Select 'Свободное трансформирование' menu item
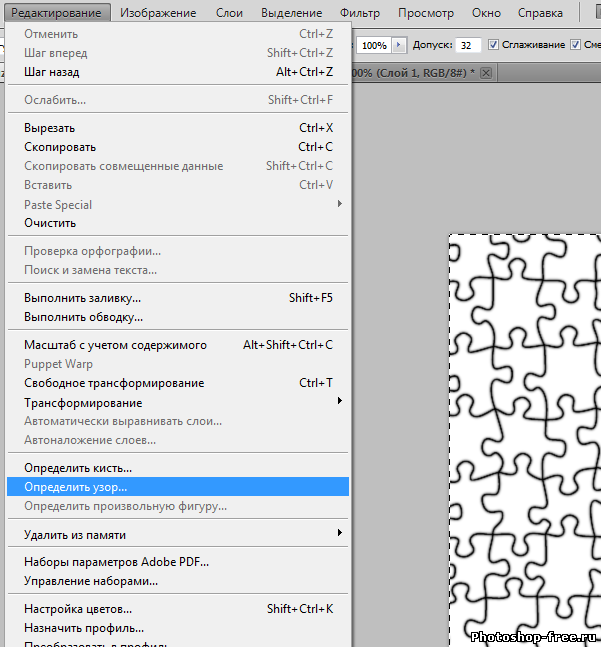Screen dimensions: 601x647 [114, 383]
